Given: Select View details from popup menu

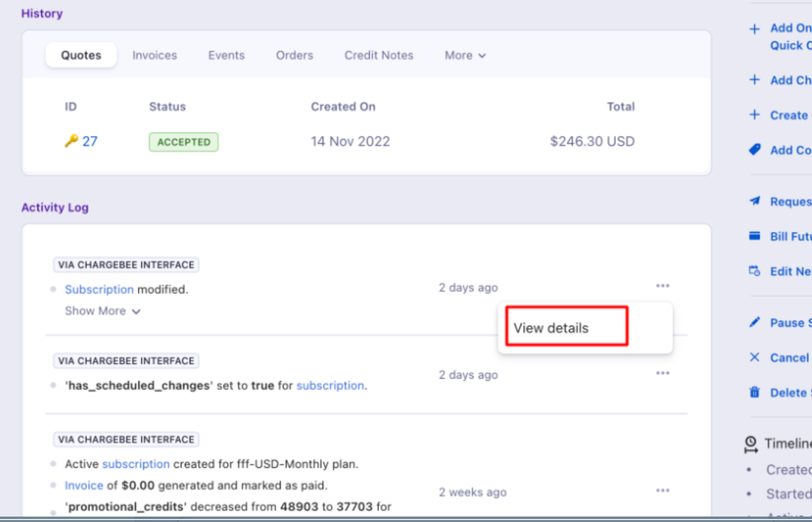Looking at the screenshot, I should pos(551,328).
